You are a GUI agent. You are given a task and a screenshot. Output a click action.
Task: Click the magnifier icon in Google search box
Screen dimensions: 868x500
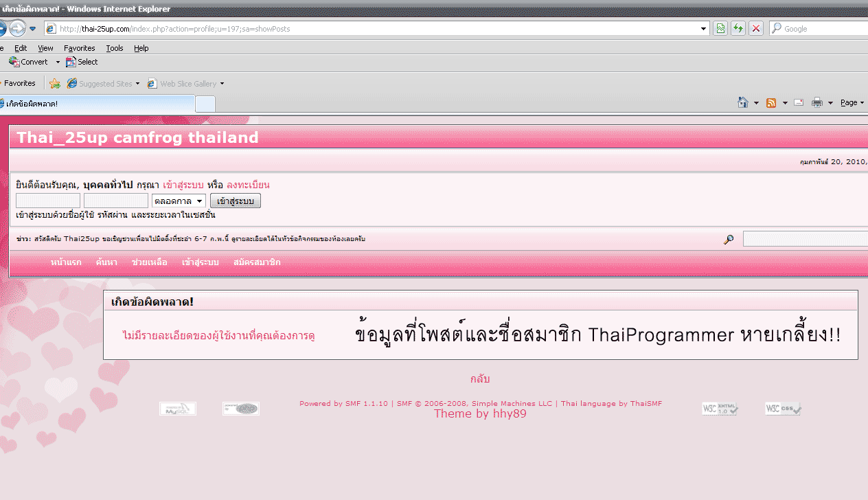[x=776, y=29]
